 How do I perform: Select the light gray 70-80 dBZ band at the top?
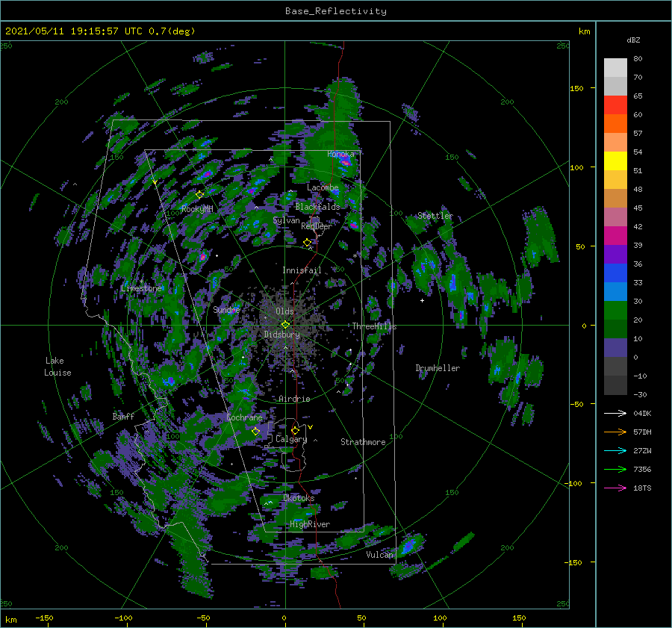tap(615, 68)
